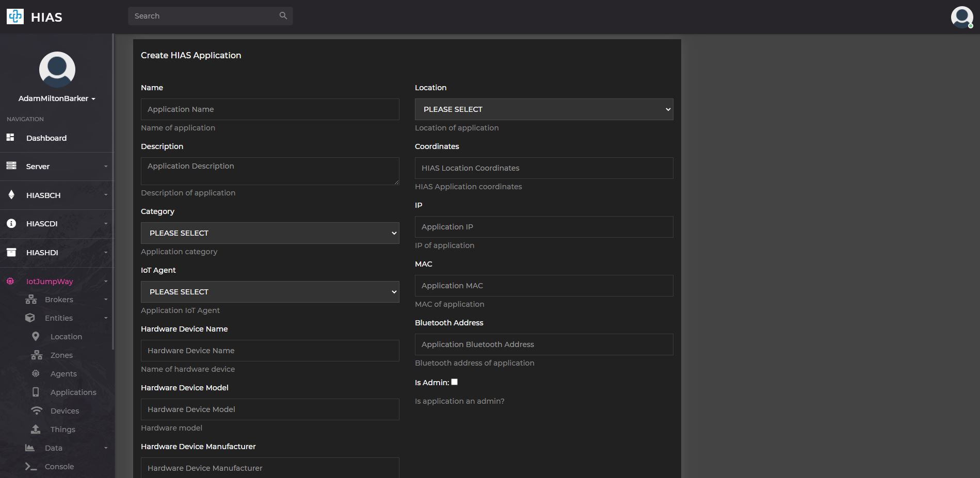Open the HIASHDI menu item
Viewport: 980px width, 478px height.
[42, 253]
